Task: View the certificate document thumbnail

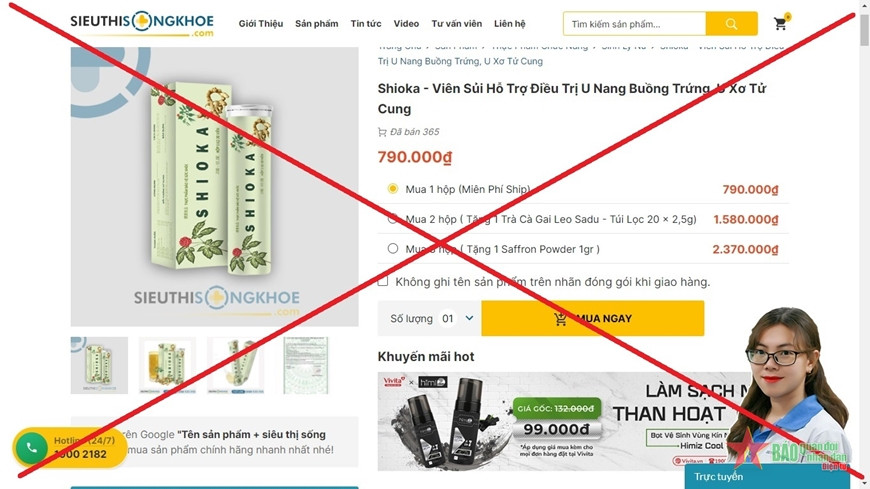Action: tap(305, 365)
